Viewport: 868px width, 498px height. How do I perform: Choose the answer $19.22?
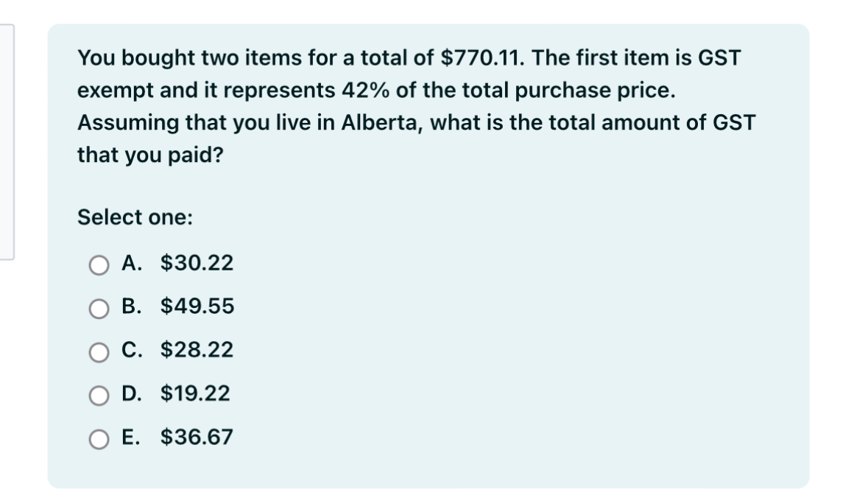tap(196, 393)
